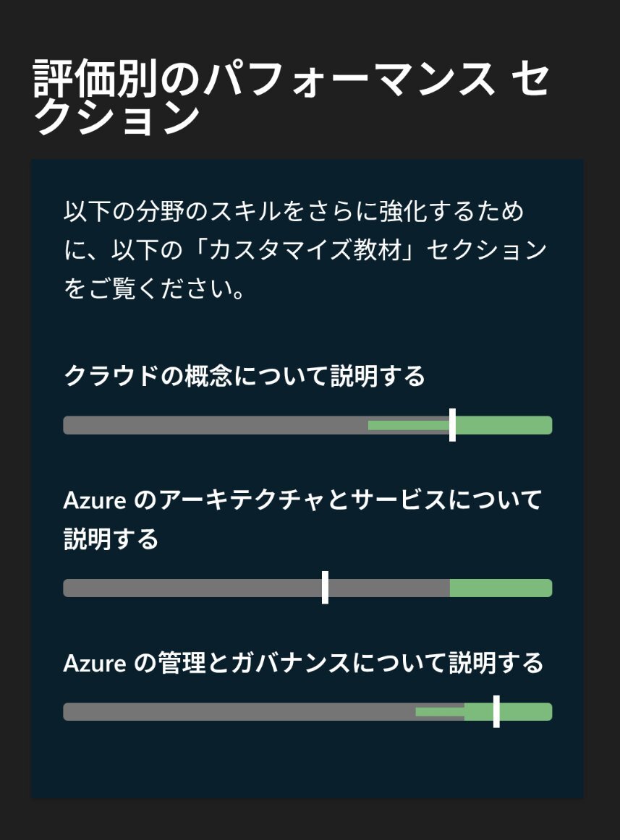Click the white marker on the Azure governance bar
Viewport: 620px width, 840px height.
coord(496,711)
